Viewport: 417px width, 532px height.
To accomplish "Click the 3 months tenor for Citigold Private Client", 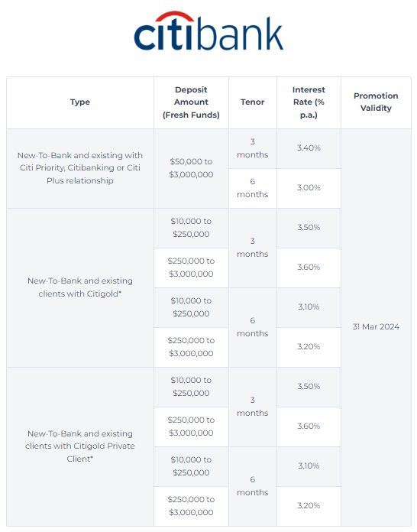I will (x=253, y=407).
